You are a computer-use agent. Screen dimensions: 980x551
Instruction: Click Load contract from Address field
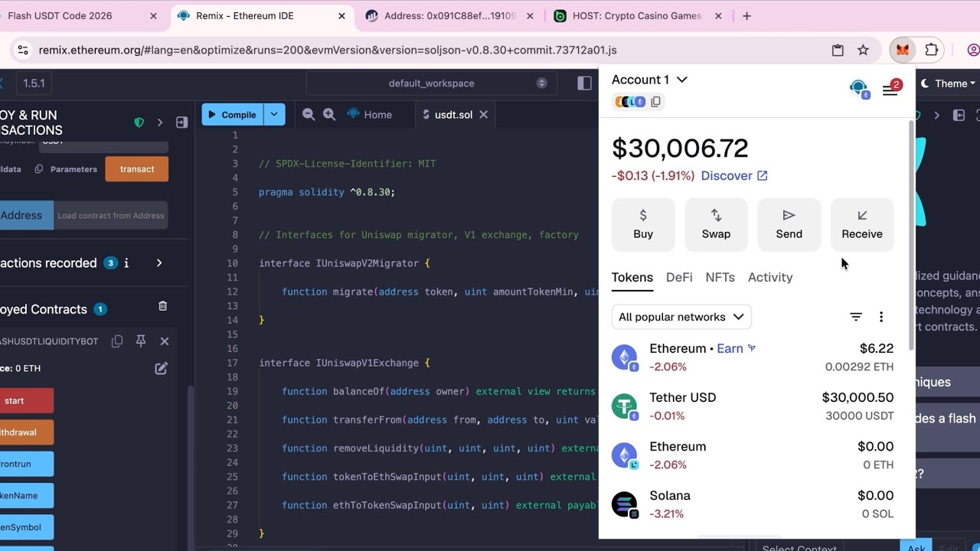pyautogui.click(x=111, y=215)
